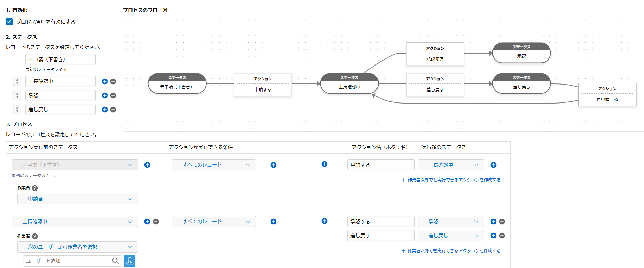Click the 差し戻す action name field
Viewport: 644px width, 268px height.
click(x=381, y=236)
